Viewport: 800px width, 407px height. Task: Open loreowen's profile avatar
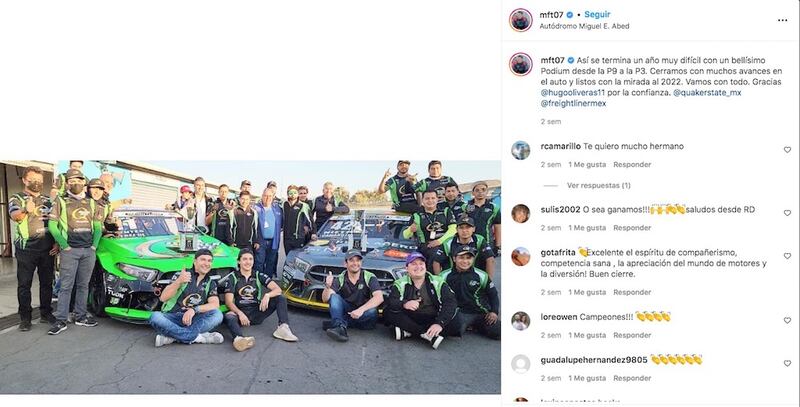[520, 321]
